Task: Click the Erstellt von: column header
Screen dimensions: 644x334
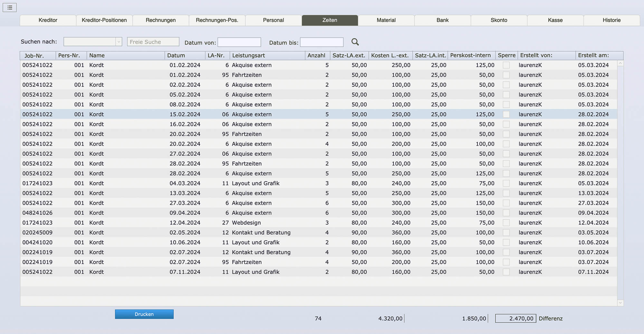Action: point(546,55)
